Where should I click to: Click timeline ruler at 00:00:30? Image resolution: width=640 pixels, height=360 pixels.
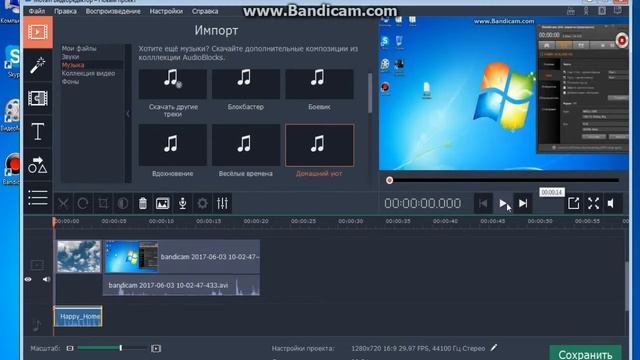351,221
